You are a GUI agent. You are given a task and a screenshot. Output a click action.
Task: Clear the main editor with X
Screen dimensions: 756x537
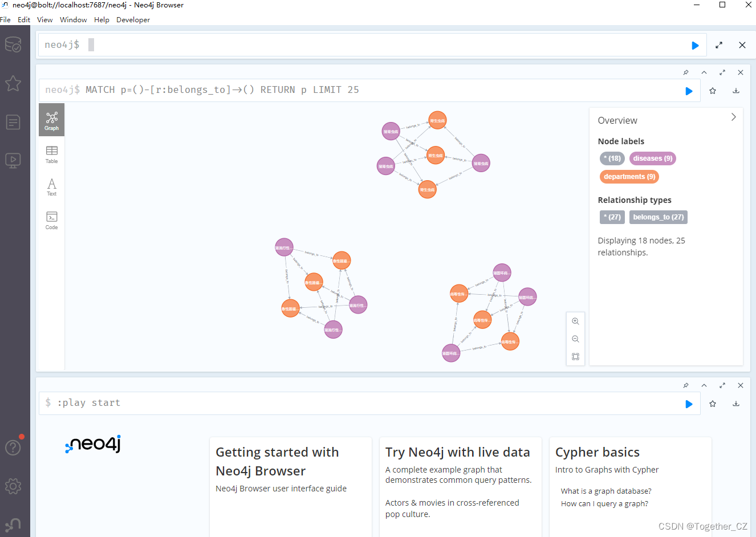tap(742, 45)
